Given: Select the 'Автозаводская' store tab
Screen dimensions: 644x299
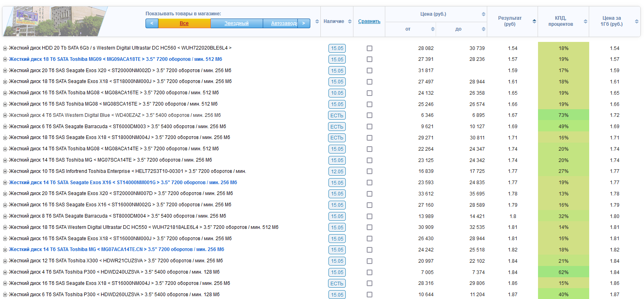Looking at the screenshot, I should pyautogui.click(x=280, y=23).
